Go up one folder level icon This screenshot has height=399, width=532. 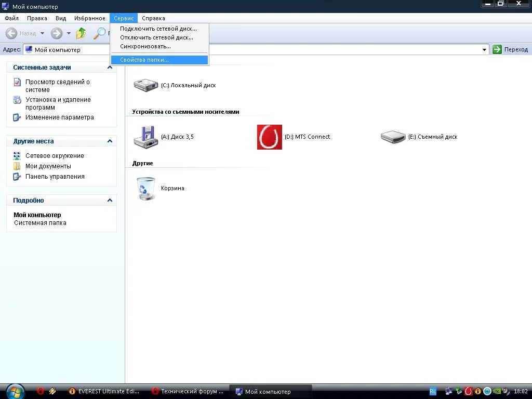[81, 33]
